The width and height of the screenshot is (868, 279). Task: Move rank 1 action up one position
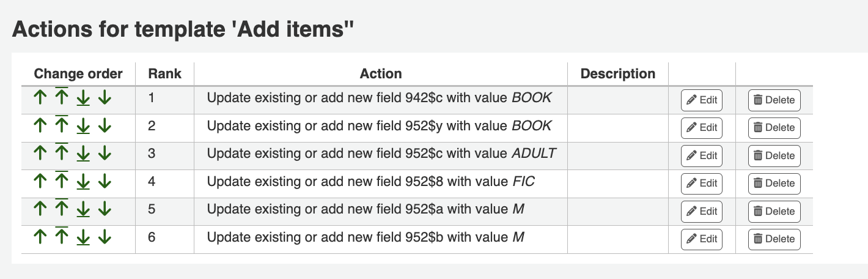(x=40, y=99)
